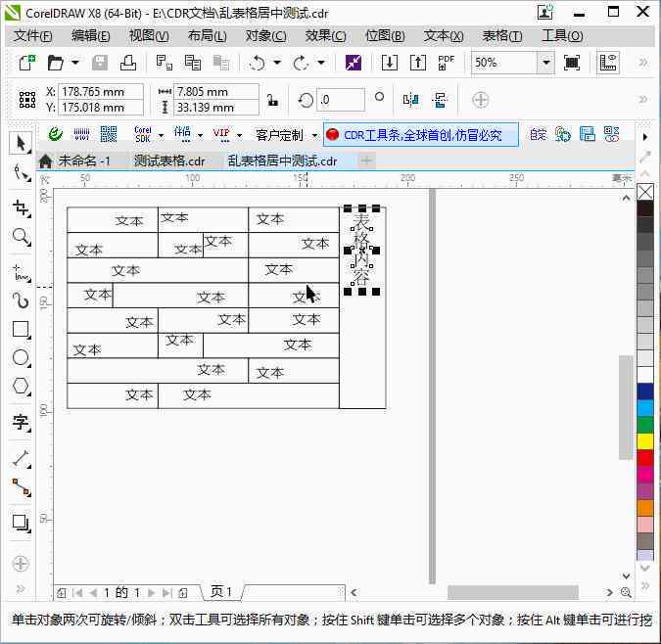Image resolution: width=661 pixels, height=644 pixels.
Task: Select the Connector tool
Action: point(21,487)
